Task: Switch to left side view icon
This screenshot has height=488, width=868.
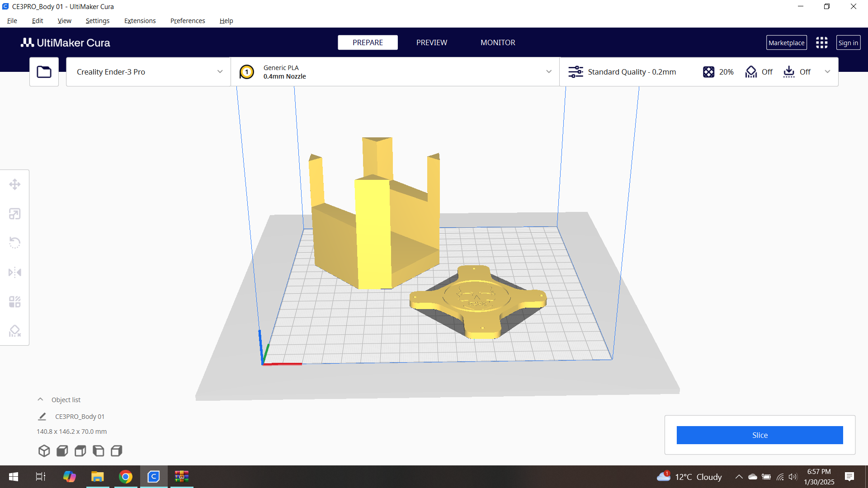Action: tap(98, 450)
